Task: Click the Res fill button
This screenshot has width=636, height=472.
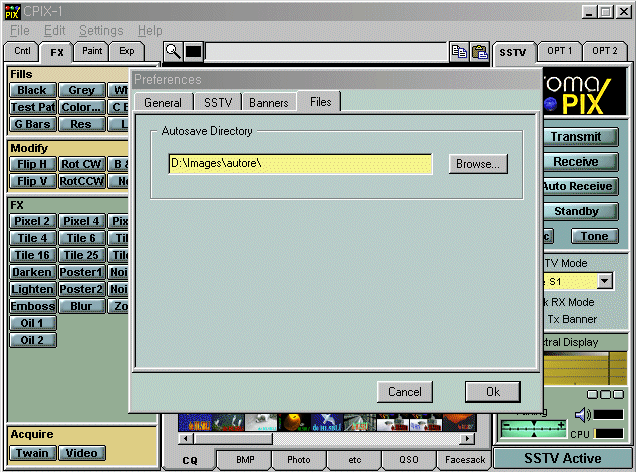Action: pyautogui.click(x=82, y=124)
